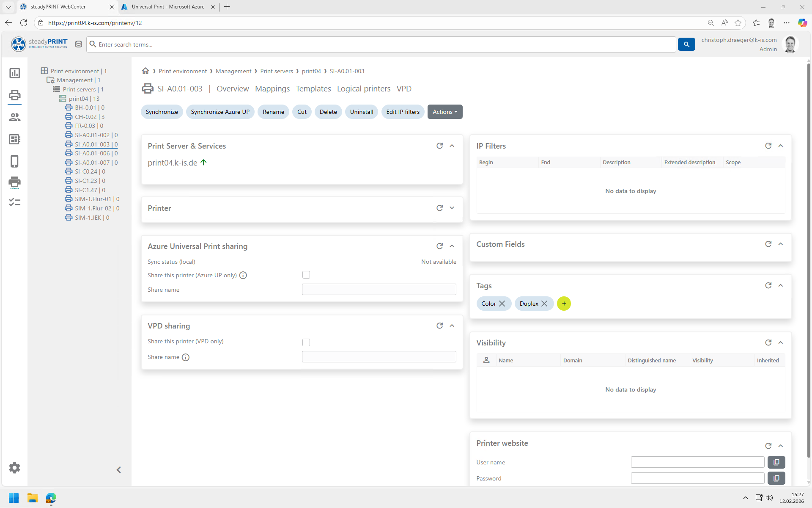812x508 pixels.
Task: Check Share this printer (VPD only)
Action: [x=306, y=342]
